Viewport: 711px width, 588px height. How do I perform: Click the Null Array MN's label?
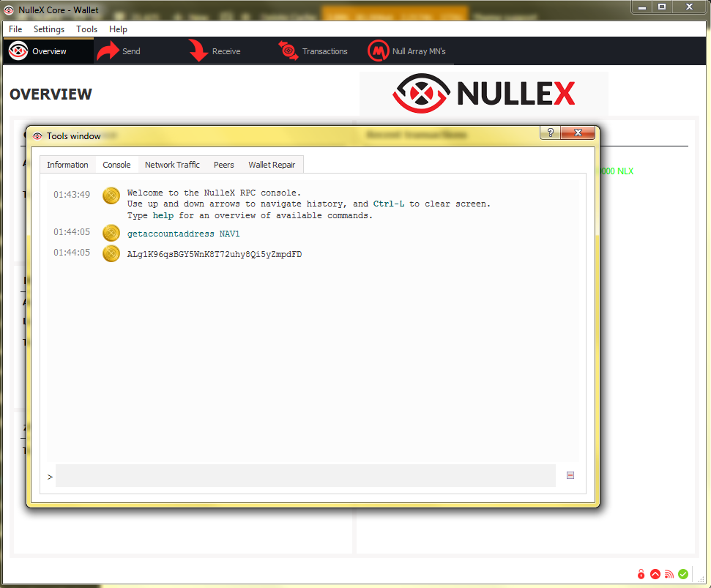[x=419, y=51]
